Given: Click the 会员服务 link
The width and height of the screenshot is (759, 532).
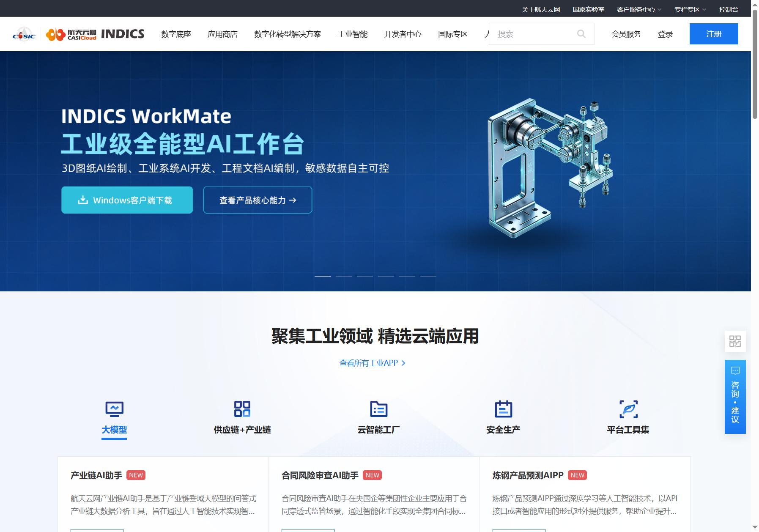Looking at the screenshot, I should click(x=626, y=34).
